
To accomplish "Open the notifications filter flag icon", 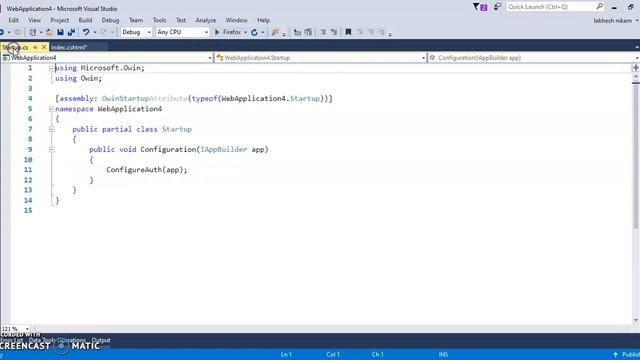I will (x=480, y=7).
